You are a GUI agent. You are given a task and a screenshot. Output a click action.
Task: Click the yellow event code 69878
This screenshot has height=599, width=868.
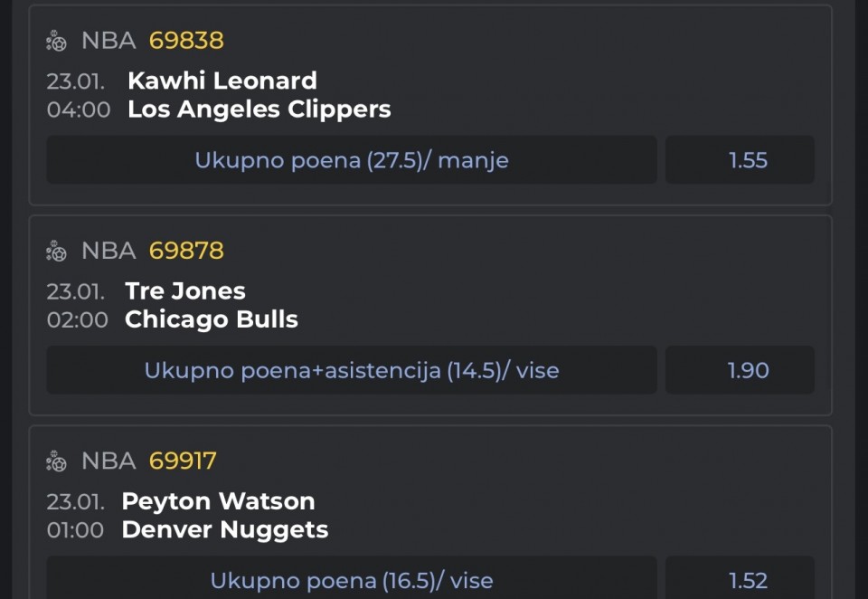pyautogui.click(x=186, y=251)
